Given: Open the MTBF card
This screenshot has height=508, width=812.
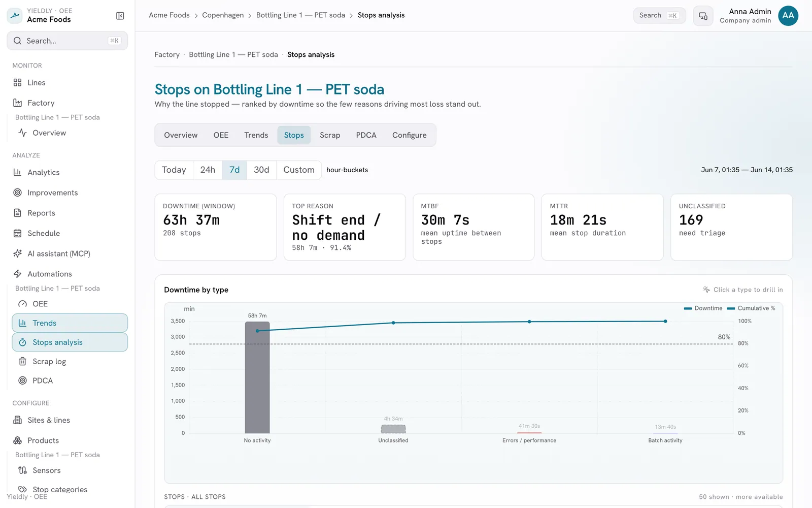Looking at the screenshot, I should [x=473, y=227].
